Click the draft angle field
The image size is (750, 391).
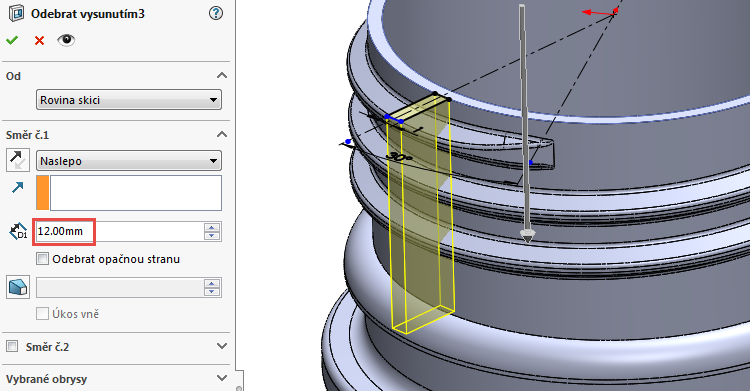pos(120,288)
